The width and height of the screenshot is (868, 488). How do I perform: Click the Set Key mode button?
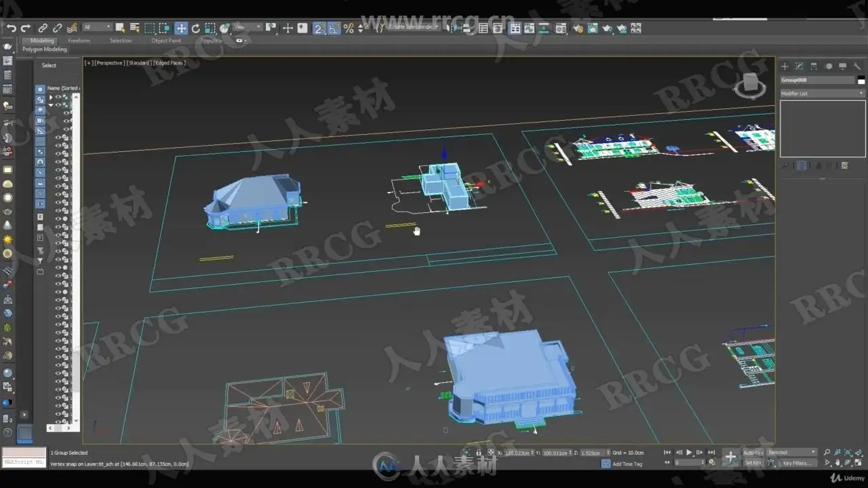point(753,463)
